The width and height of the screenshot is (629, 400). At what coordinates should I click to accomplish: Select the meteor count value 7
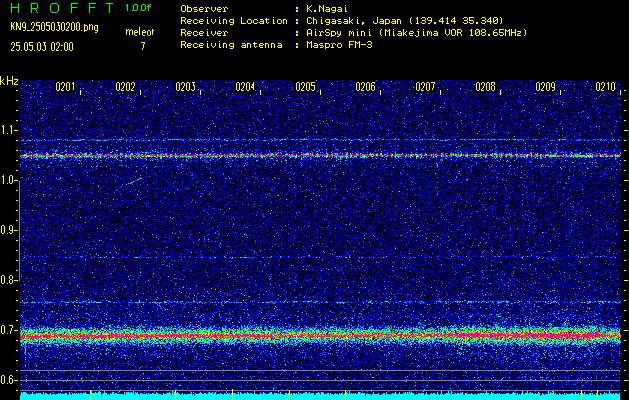click(143, 46)
